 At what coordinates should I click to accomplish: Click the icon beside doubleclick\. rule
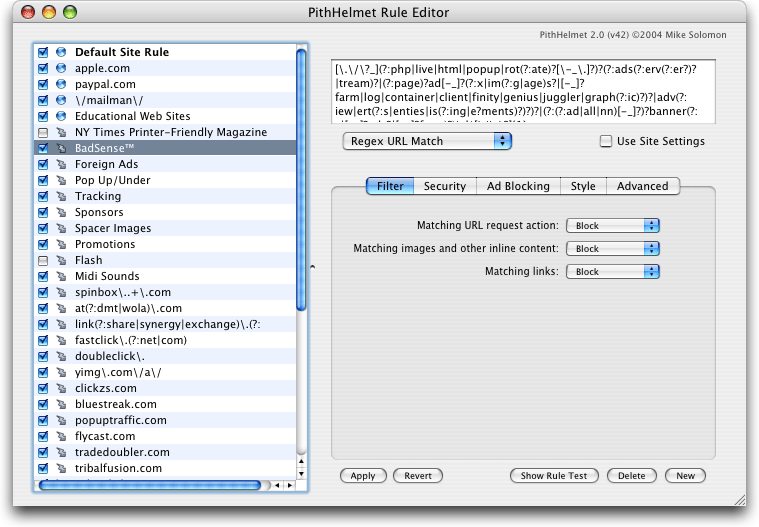click(60, 356)
